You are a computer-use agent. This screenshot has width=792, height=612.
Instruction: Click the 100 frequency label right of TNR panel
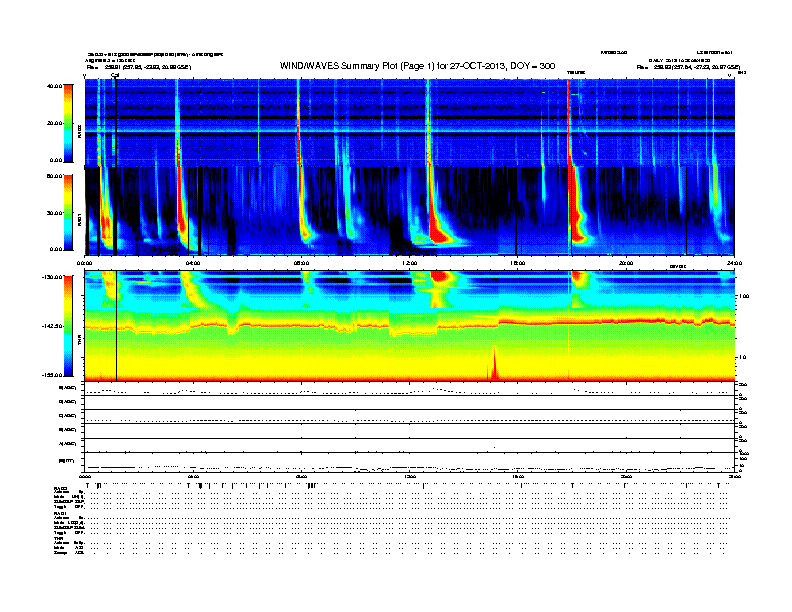(x=744, y=296)
